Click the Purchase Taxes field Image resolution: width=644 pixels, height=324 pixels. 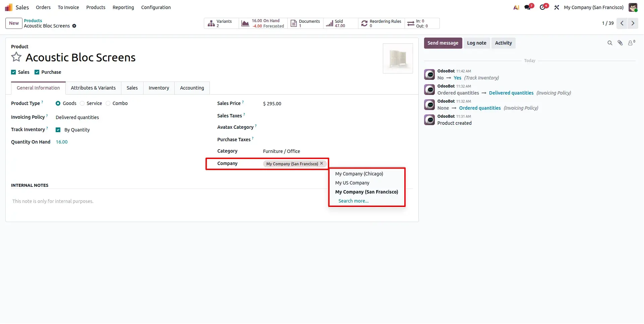(x=338, y=140)
